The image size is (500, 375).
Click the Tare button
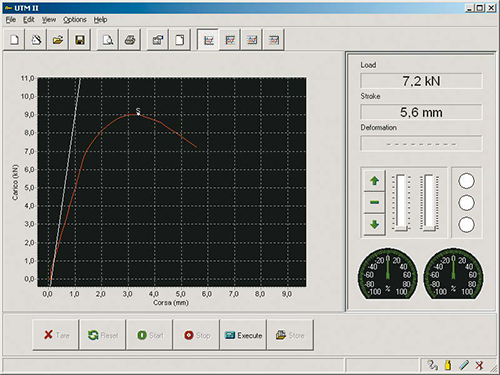coord(56,335)
